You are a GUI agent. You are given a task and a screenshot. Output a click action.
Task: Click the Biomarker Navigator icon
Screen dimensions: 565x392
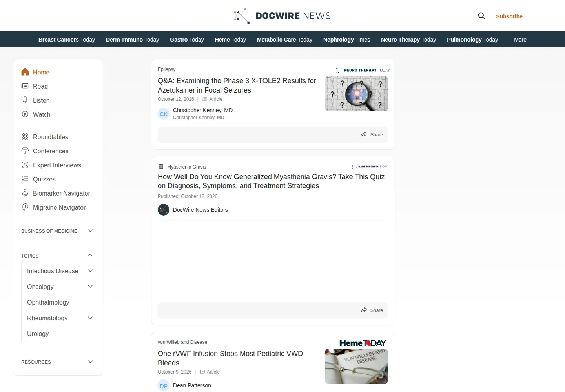[25, 193]
